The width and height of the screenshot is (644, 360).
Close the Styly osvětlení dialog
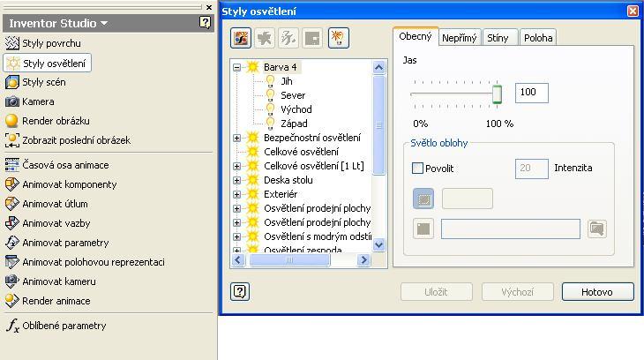(633, 11)
